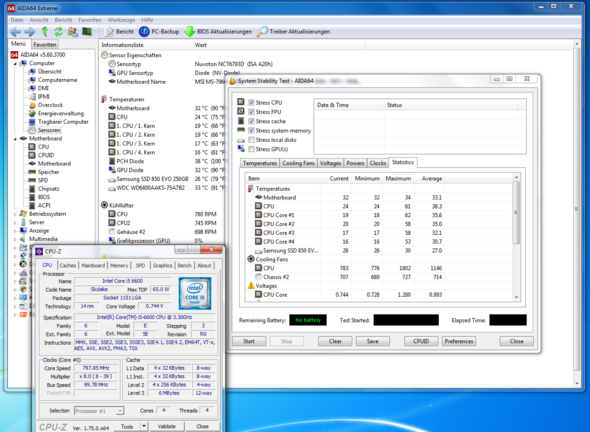Viewport: 590px width, 432px height.
Task: Click the CPUID button in stability test
Action: point(421,341)
